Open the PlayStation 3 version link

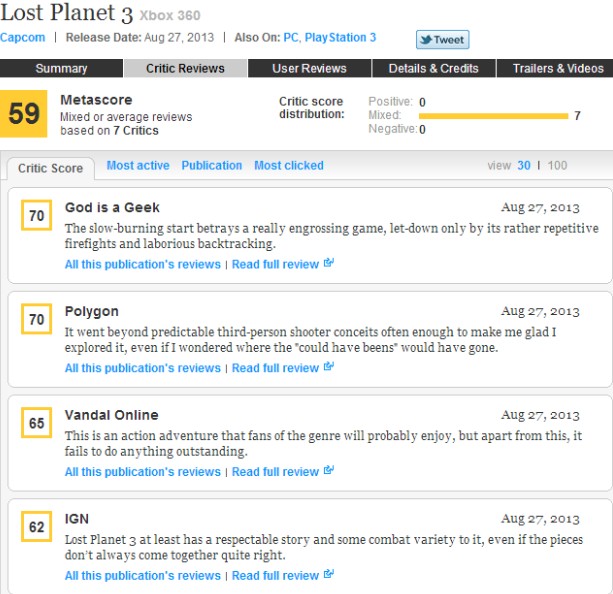[340, 38]
